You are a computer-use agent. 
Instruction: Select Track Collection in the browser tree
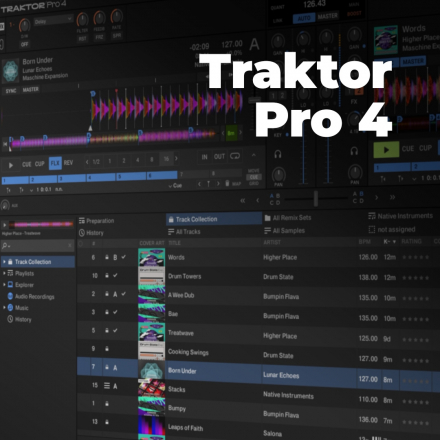click(x=38, y=262)
